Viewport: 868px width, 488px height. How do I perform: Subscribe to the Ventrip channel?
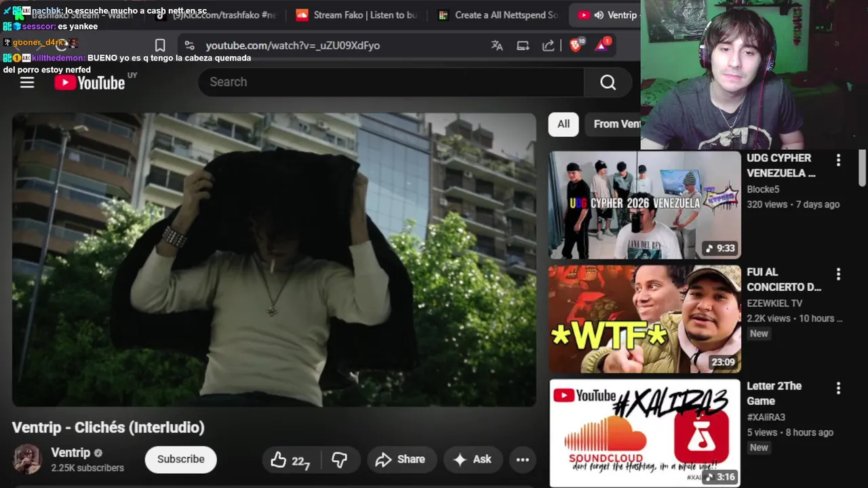(x=180, y=460)
